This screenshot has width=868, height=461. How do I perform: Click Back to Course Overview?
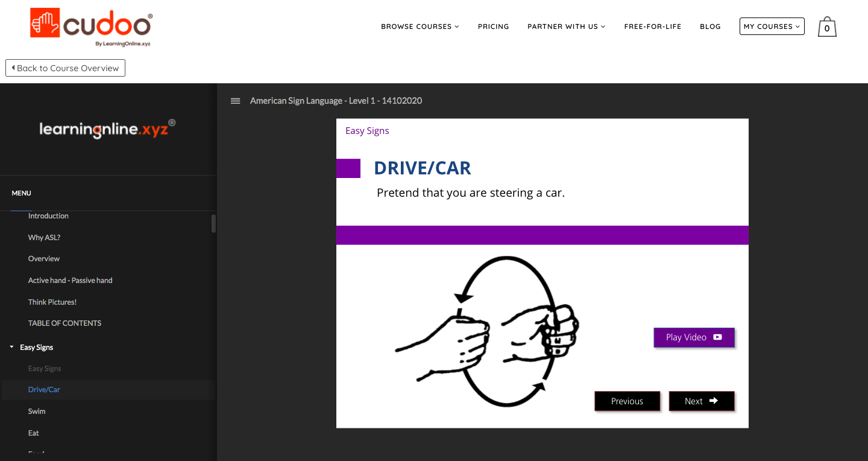click(x=65, y=68)
